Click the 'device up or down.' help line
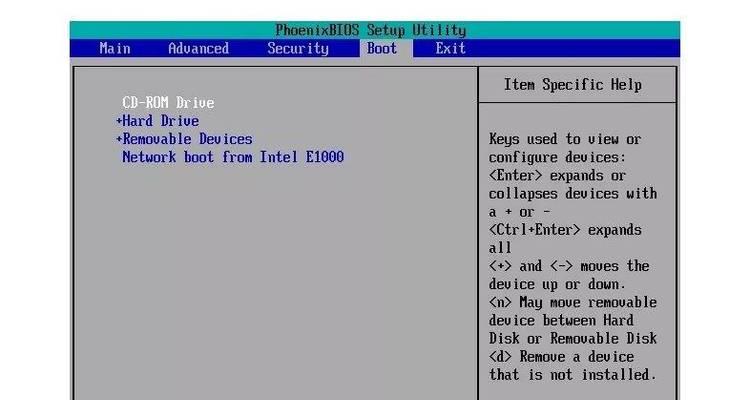Screen dimensions: 750x400 click(x=557, y=284)
